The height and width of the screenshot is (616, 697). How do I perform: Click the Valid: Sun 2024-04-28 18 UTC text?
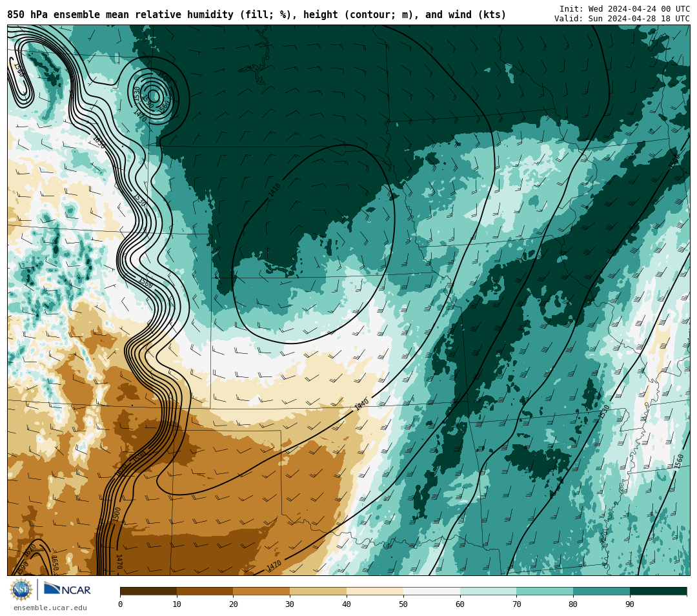(x=622, y=19)
